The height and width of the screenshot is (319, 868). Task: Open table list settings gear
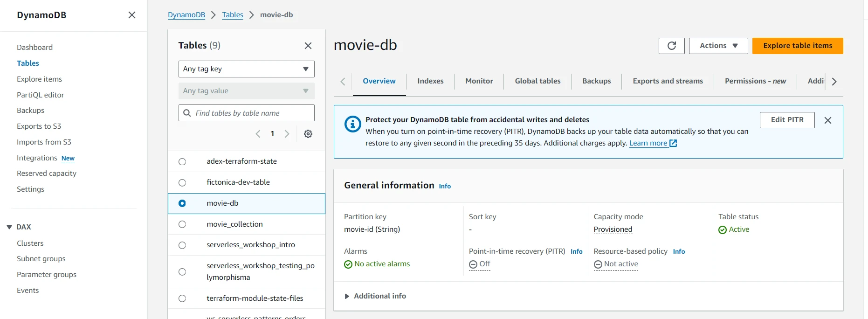[308, 134]
